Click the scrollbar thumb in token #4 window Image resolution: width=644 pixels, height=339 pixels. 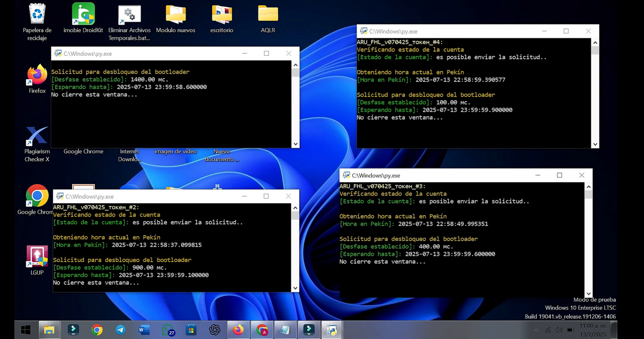(x=595, y=50)
